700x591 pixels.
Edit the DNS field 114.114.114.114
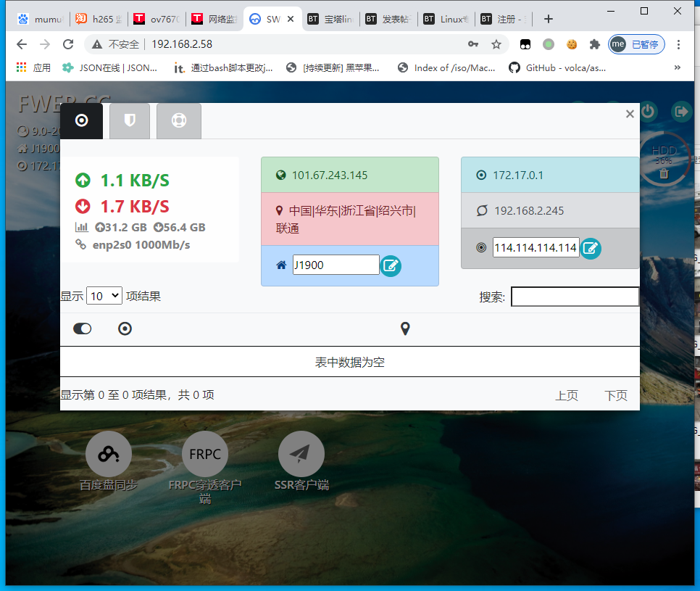[x=536, y=247]
